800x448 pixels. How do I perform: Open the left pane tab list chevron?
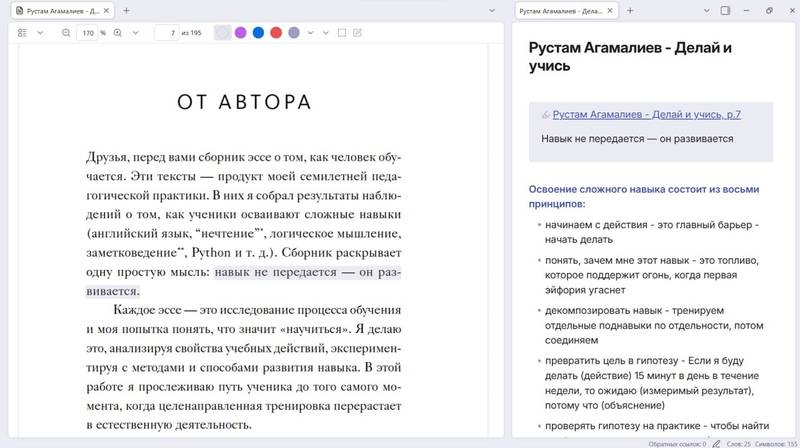pos(492,11)
